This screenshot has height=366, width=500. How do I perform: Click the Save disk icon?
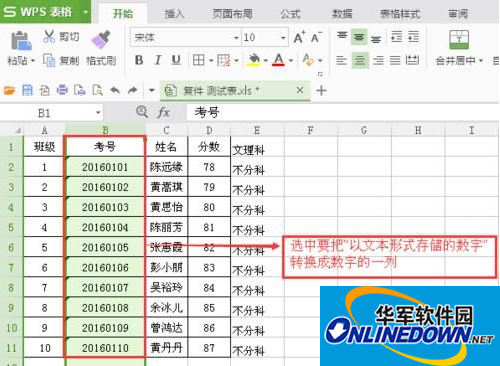coord(27,90)
